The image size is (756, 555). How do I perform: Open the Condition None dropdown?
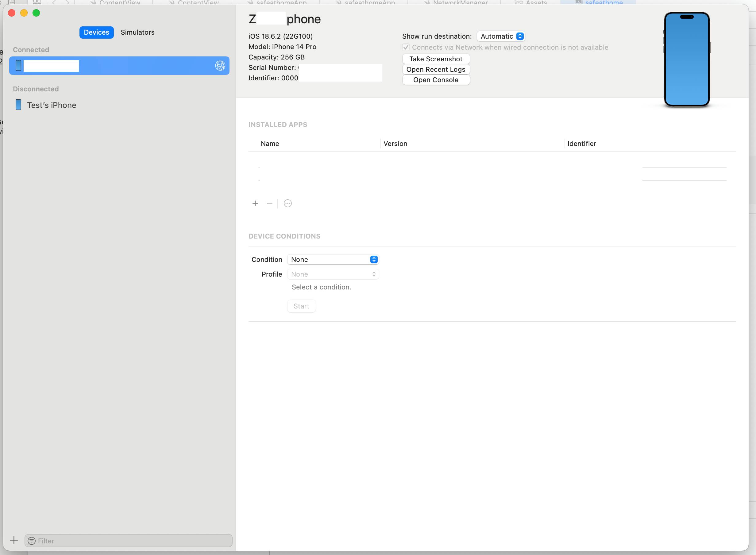(x=333, y=259)
